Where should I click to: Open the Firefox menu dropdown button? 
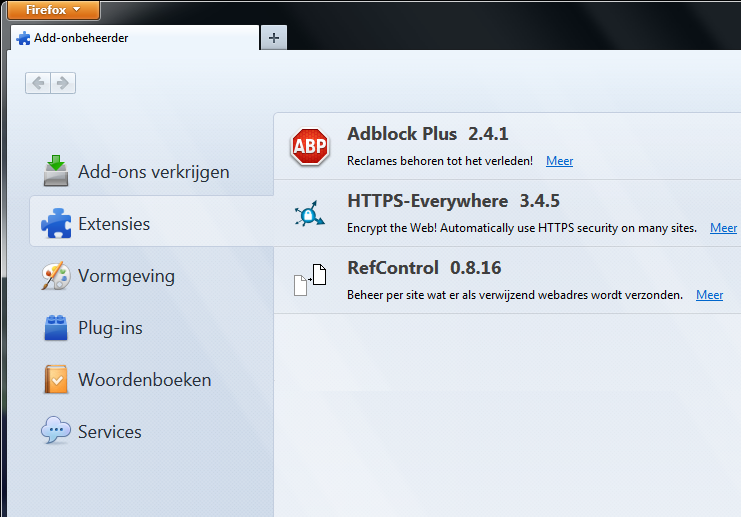53,10
